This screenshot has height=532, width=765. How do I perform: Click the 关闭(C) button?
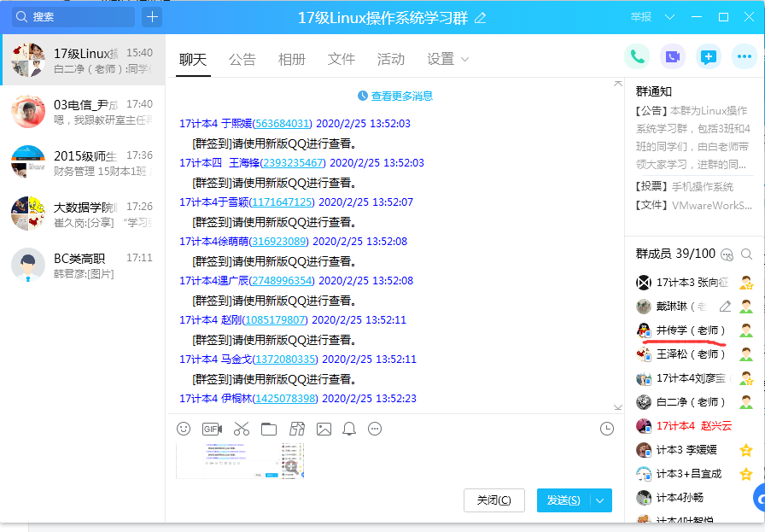click(493, 500)
